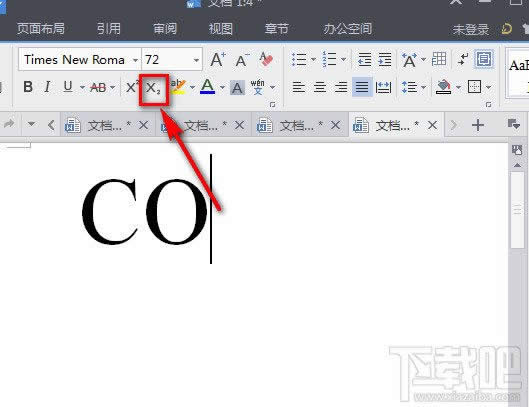Select the Center alignment icon

[x=320, y=87]
